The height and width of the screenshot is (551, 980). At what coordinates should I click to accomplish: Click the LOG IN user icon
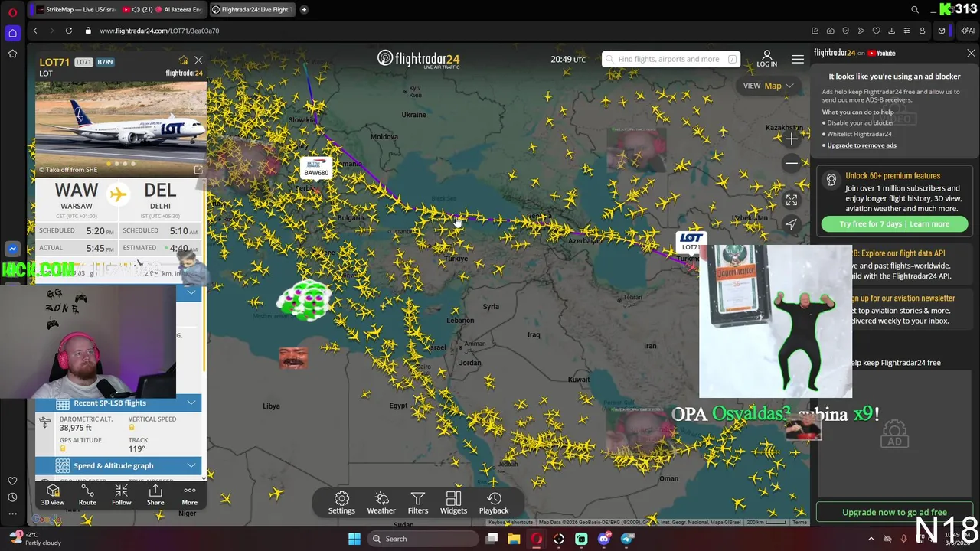[766, 59]
